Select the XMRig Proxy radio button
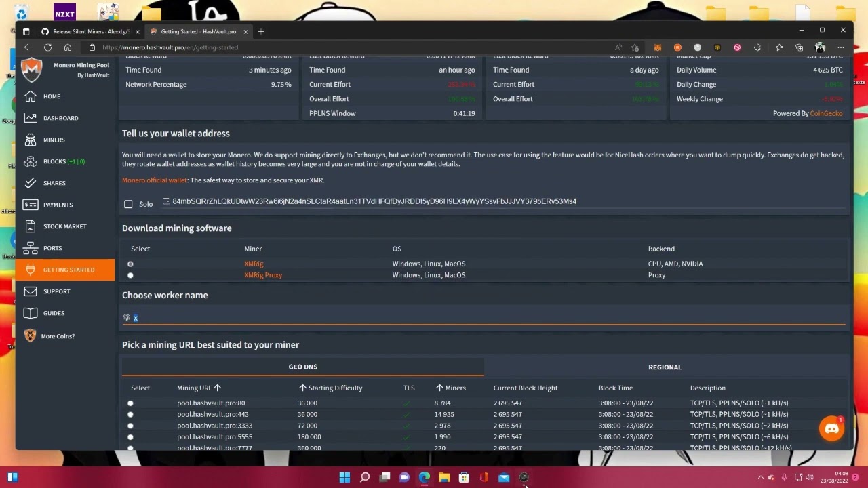Viewport: 868px width, 488px height. coord(130,275)
